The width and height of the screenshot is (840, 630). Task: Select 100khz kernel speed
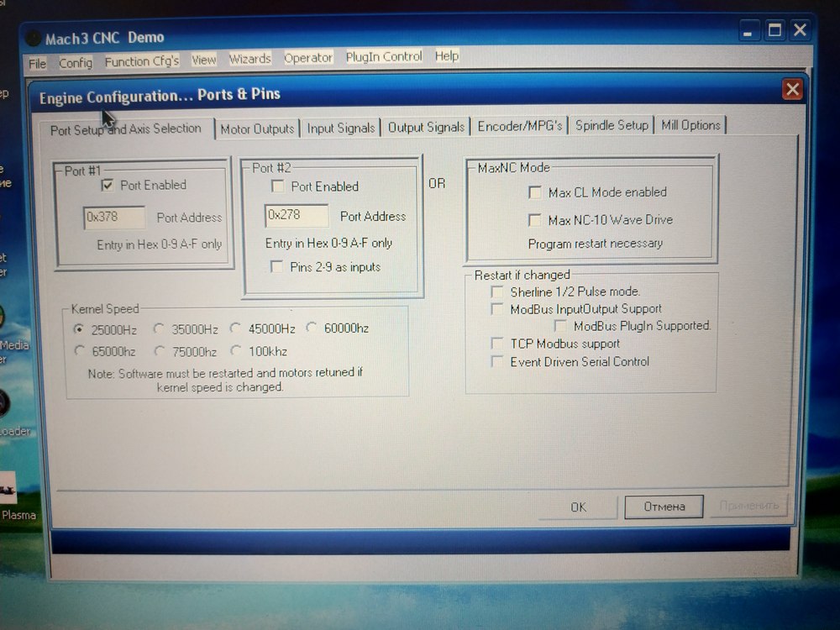point(235,350)
